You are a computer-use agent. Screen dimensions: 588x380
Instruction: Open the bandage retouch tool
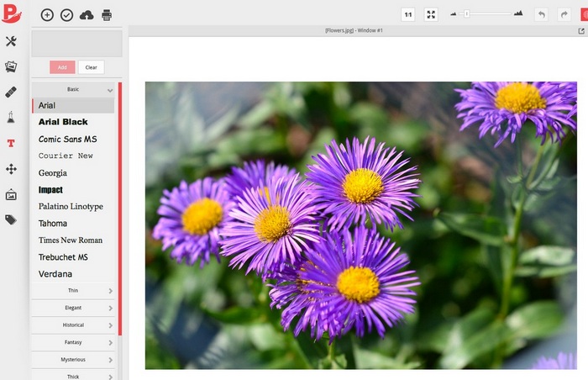pyautogui.click(x=11, y=92)
